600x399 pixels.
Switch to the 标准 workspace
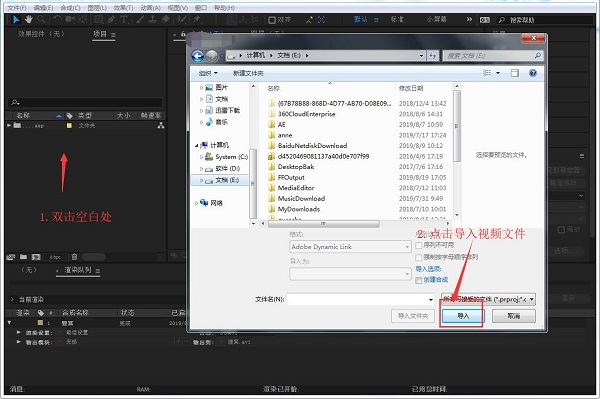[x=397, y=19]
